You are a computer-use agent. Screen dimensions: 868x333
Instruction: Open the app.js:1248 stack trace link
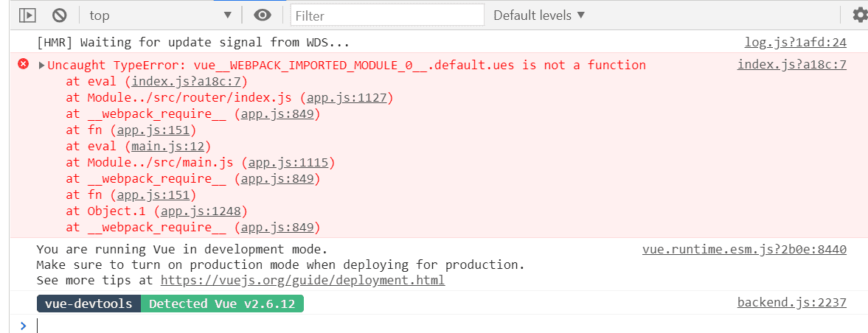point(204,211)
